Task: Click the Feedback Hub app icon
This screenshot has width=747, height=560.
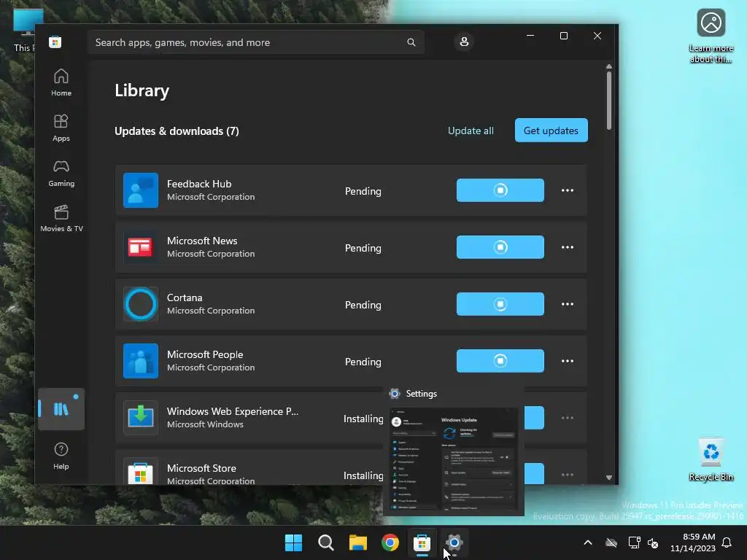Action: click(141, 190)
